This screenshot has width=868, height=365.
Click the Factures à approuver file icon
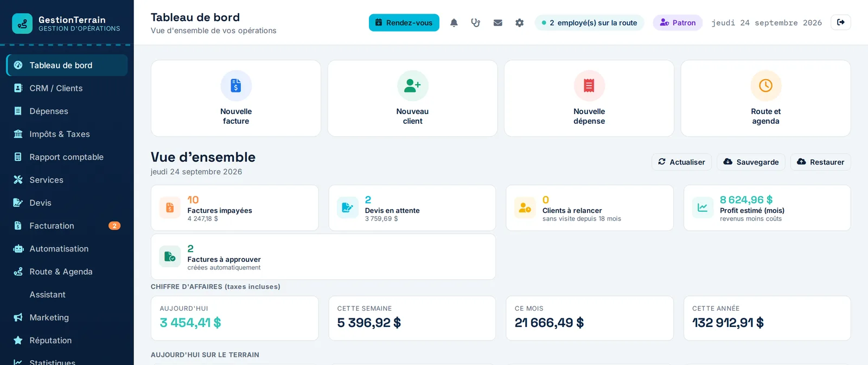pyautogui.click(x=170, y=256)
